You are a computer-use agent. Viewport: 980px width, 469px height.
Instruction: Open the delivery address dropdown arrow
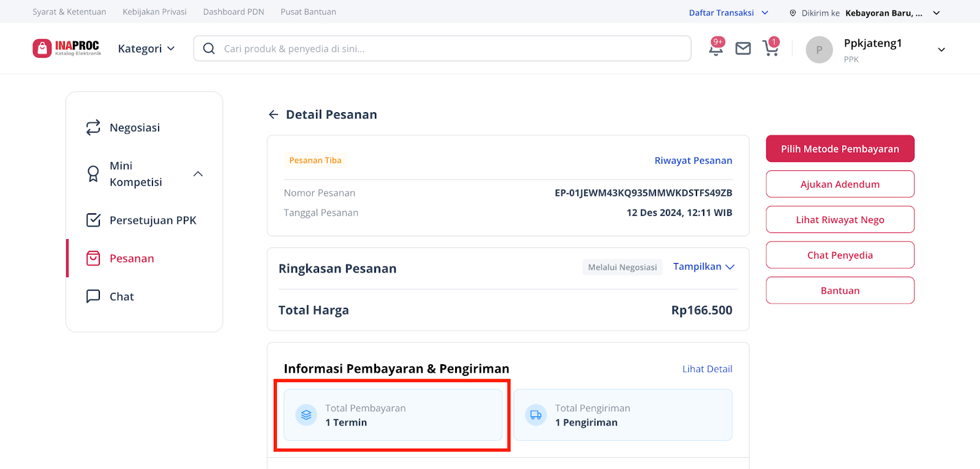click(937, 13)
